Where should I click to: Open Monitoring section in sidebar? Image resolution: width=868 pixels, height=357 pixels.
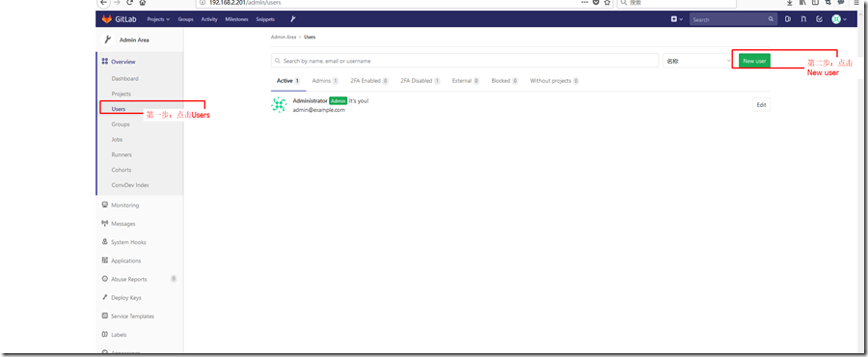point(121,206)
